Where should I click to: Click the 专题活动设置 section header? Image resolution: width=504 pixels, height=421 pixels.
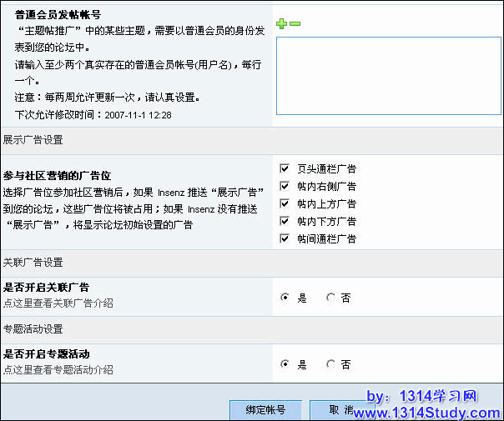click(33, 329)
